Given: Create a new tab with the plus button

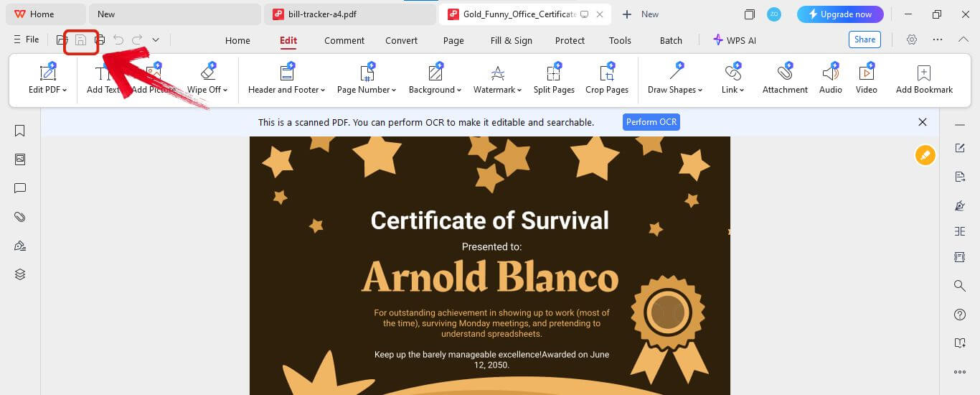Looking at the screenshot, I should pyautogui.click(x=627, y=14).
